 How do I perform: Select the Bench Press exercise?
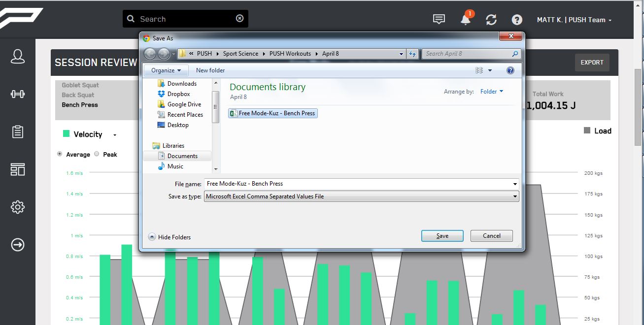(80, 105)
